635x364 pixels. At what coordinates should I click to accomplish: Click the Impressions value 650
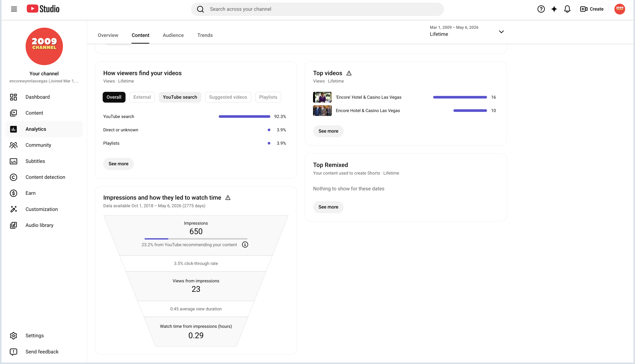[x=196, y=232]
